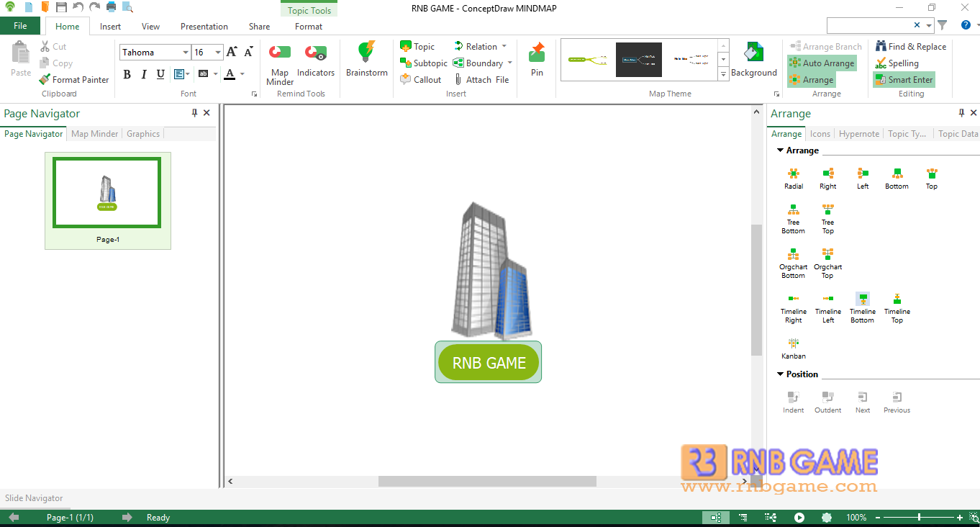Start Brainstorm mode
This screenshot has width=980, height=527.
click(367, 59)
